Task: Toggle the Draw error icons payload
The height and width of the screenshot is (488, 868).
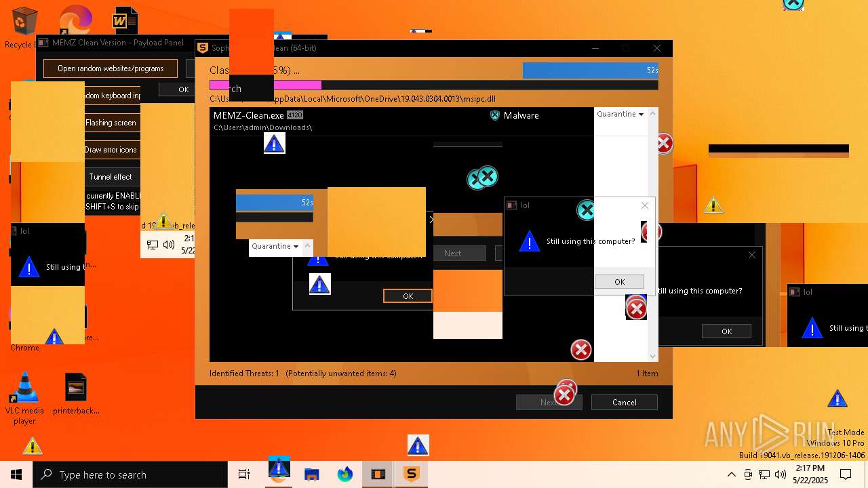Action: 111,150
